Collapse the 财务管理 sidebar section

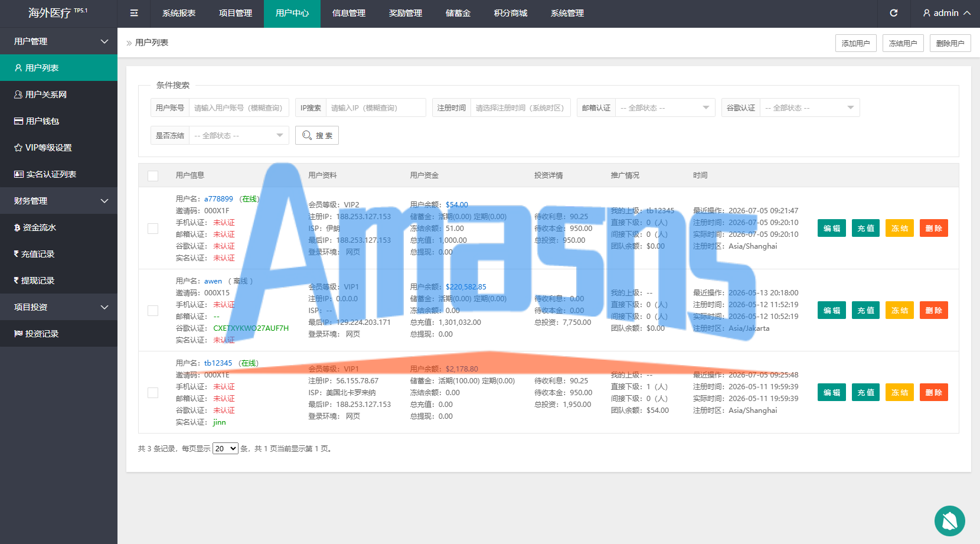(58, 201)
